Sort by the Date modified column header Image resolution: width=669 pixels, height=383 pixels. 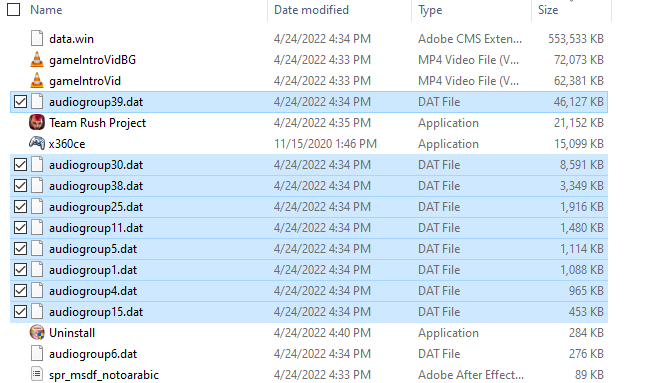click(311, 9)
